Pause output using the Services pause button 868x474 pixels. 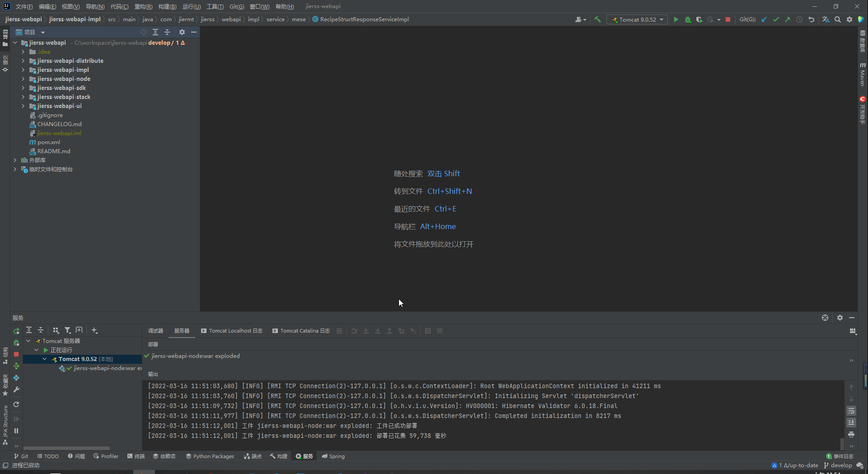pyautogui.click(x=16, y=431)
